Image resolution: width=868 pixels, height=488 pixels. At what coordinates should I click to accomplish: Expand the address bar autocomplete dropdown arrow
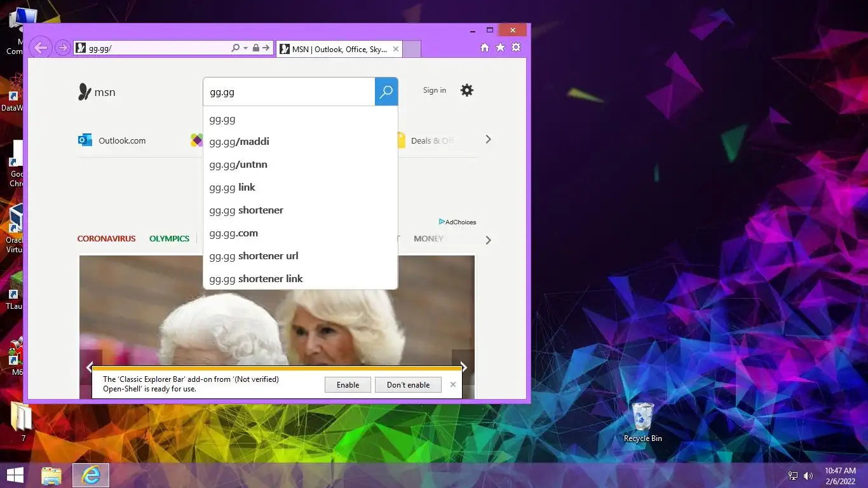pos(245,48)
